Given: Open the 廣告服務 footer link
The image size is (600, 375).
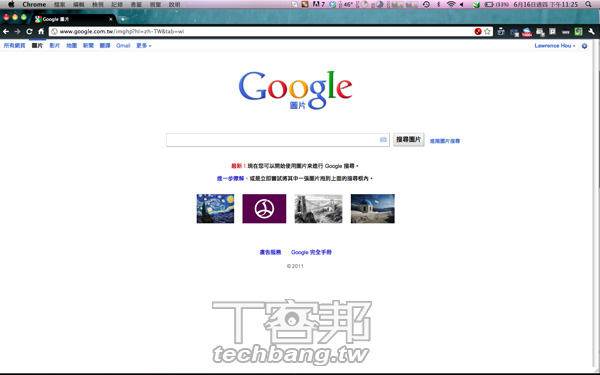Looking at the screenshot, I should pyautogui.click(x=270, y=252).
